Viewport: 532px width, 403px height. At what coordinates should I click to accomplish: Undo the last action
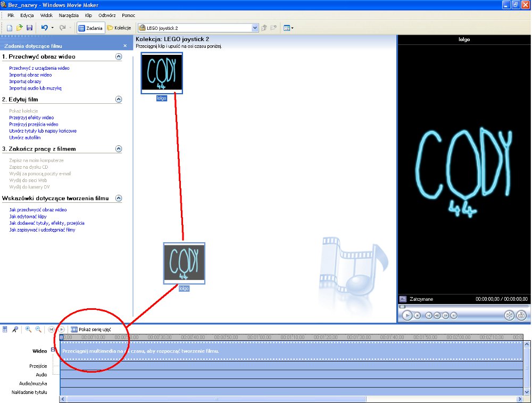[45, 28]
